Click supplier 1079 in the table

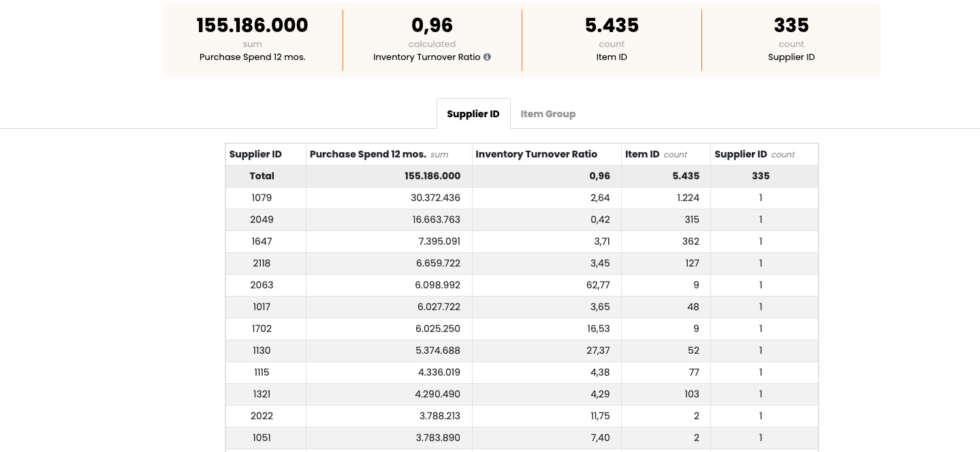coord(262,198)
